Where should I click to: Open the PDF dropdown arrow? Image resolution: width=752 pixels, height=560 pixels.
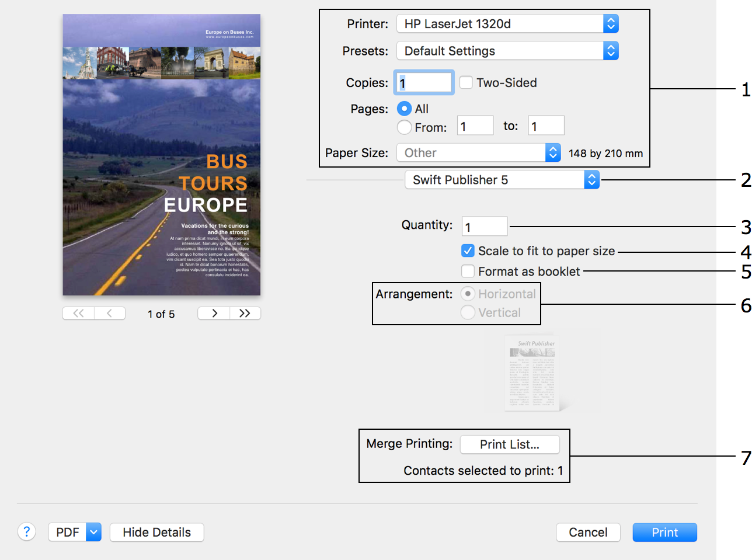point(93,532)
